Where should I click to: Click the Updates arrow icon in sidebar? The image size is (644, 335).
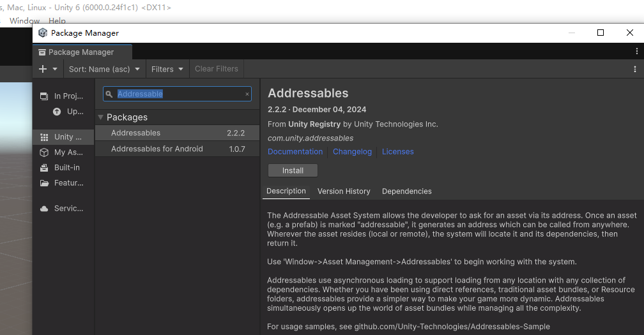[x=57, y=112]
